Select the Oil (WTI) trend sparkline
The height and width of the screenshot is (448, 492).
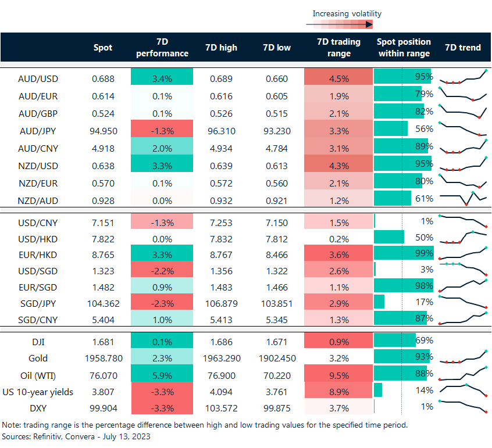(463, 374)
